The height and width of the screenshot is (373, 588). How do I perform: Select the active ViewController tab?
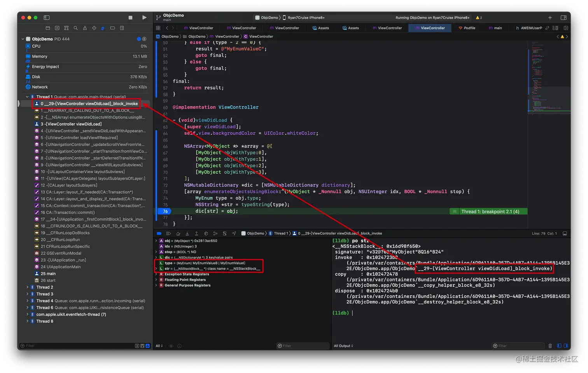(x=430, y=28)
